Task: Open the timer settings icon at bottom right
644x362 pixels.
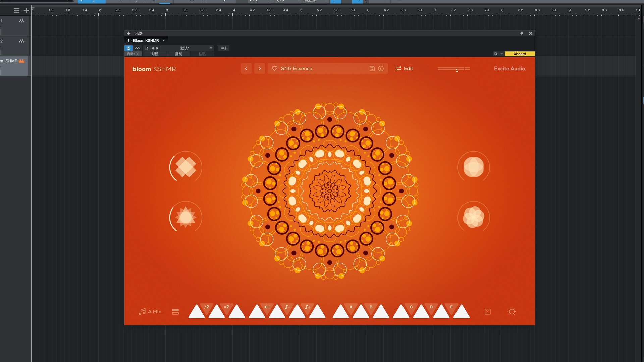Action: [512, 311]
